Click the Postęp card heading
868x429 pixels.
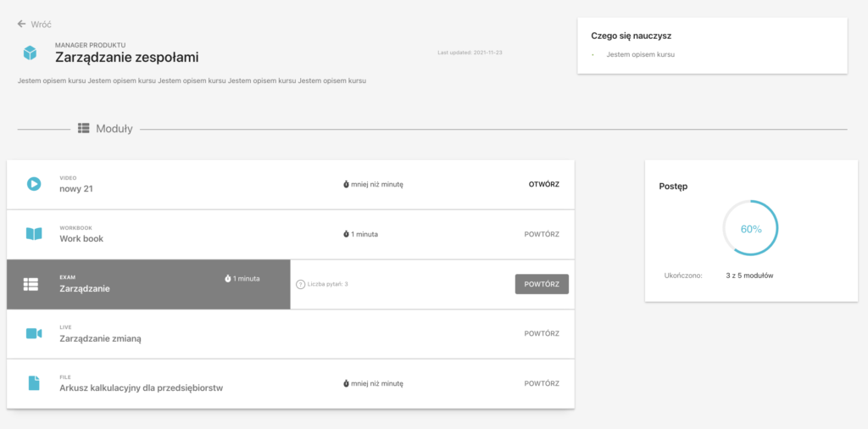tap(673, 187)
